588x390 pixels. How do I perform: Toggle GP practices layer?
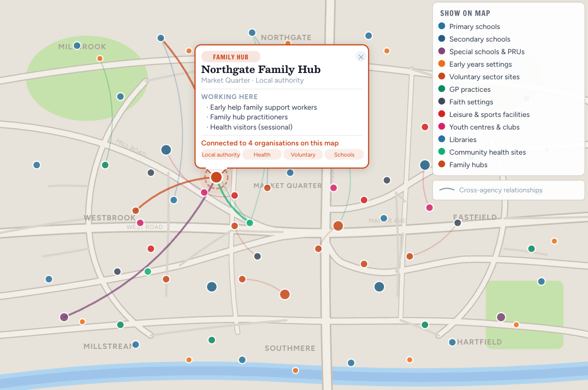464,89
